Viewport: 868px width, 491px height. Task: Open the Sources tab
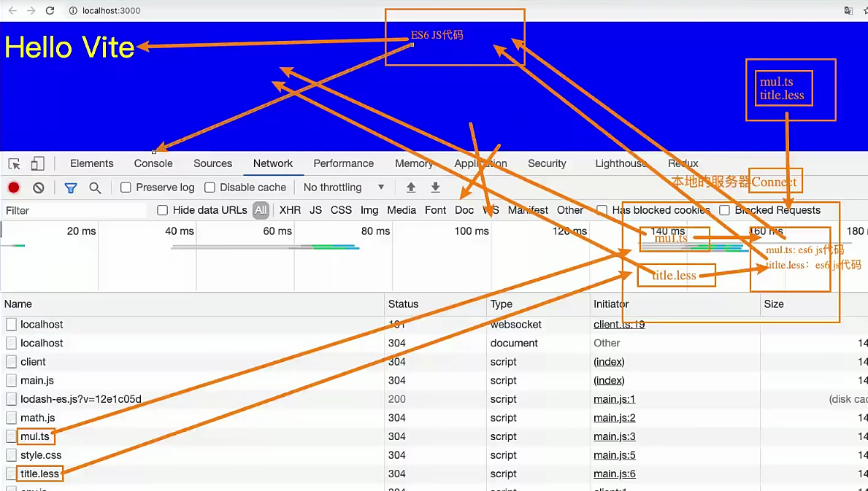tap(212, 163)
